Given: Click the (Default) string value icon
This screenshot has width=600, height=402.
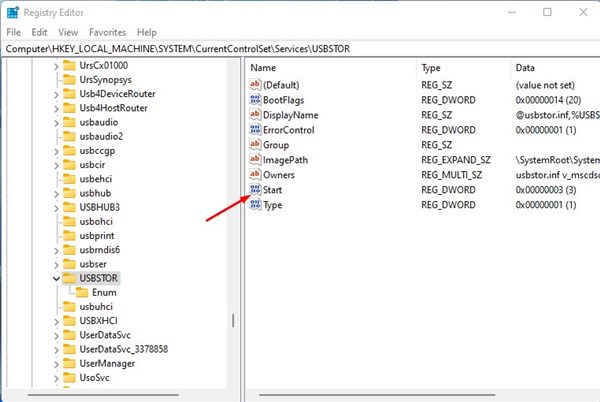Looking at the screenshot, I should tap(255, 85).
